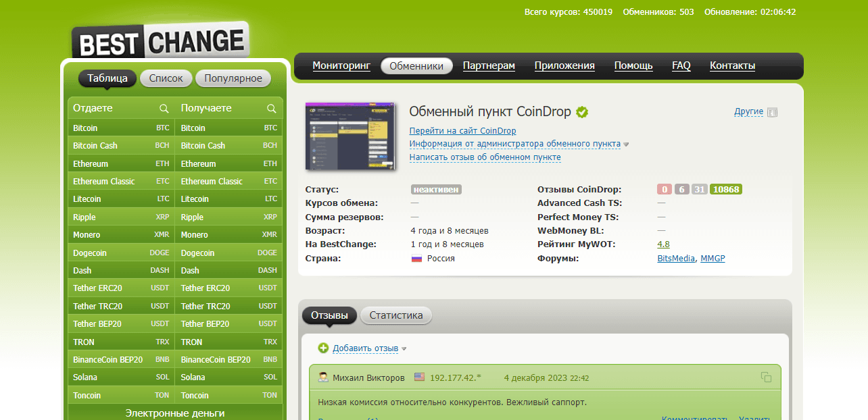Follow the Перейти на сайт CoinDrop link
This screenshot has height=420, width=868.
coord(462,131)
